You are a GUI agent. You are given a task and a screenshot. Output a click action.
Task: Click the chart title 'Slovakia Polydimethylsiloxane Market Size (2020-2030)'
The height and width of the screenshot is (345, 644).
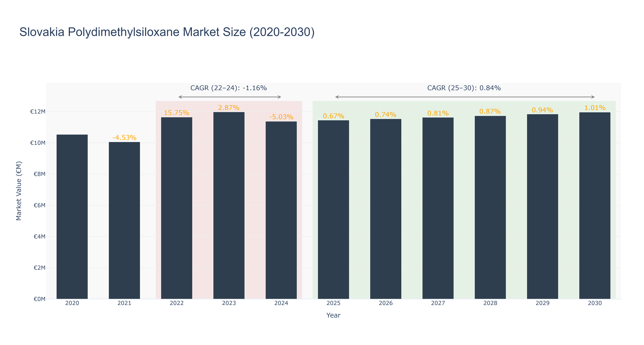pyautogui.click(x=167, y=32)
